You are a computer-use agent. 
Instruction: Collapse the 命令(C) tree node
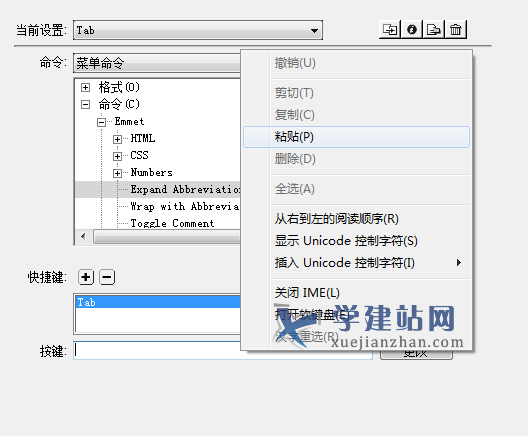tap(86, 104)
